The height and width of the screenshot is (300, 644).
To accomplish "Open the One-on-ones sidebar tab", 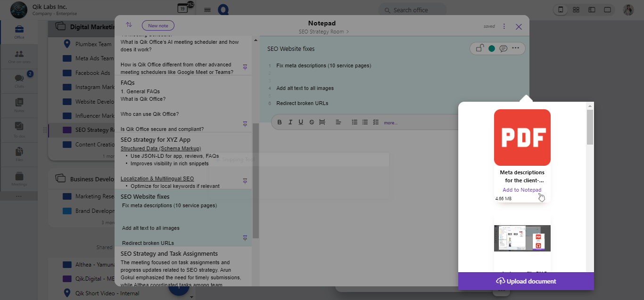I will [19, 57].
